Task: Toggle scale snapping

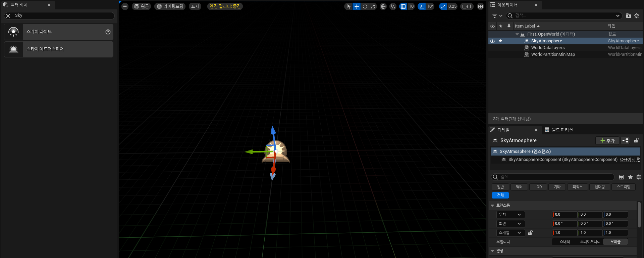Action: pyautogui.click(x=443, y=6)
